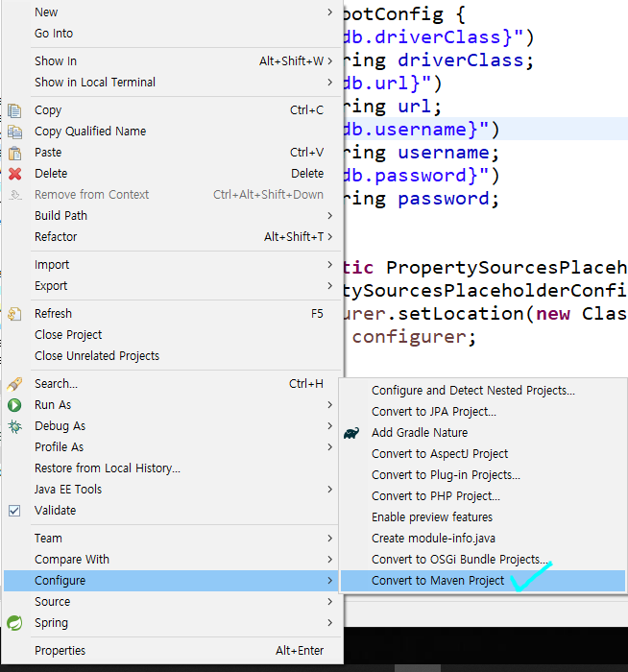
Task: Click the Search flashlight icon
Action: (14, 384)
